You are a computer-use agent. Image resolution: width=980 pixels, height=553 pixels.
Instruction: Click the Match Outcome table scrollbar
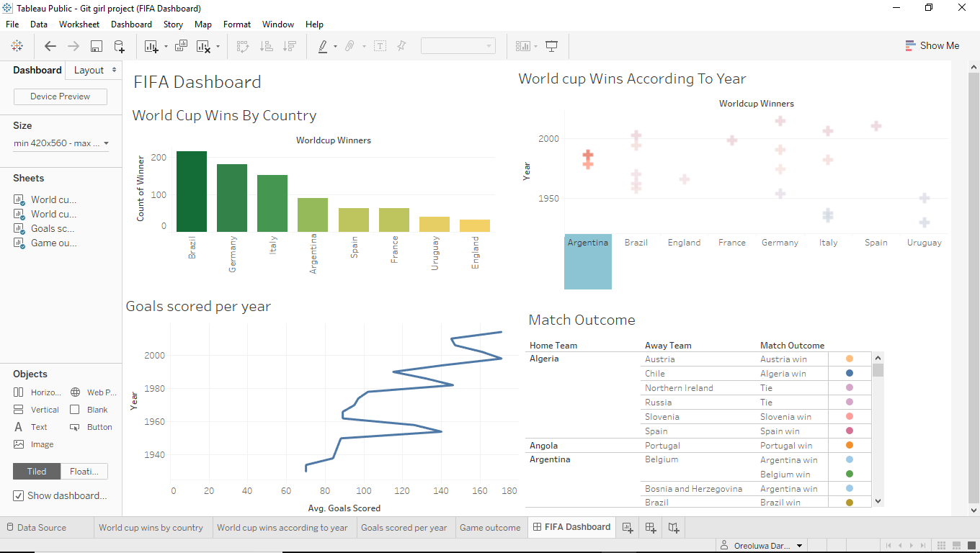click(x=878, y=371)
